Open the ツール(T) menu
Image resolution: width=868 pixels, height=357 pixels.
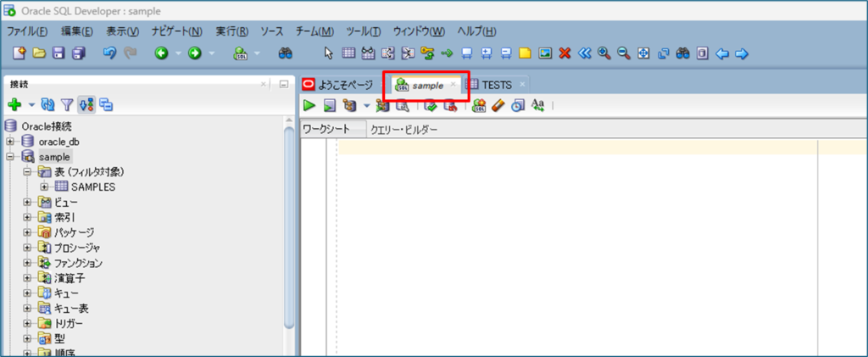pos(363,31)
